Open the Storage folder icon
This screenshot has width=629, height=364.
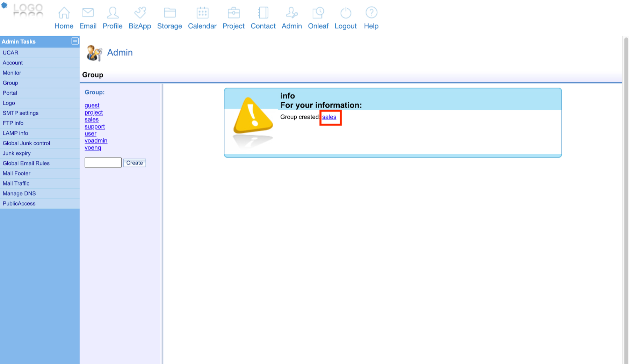click(x=169, y=13)
